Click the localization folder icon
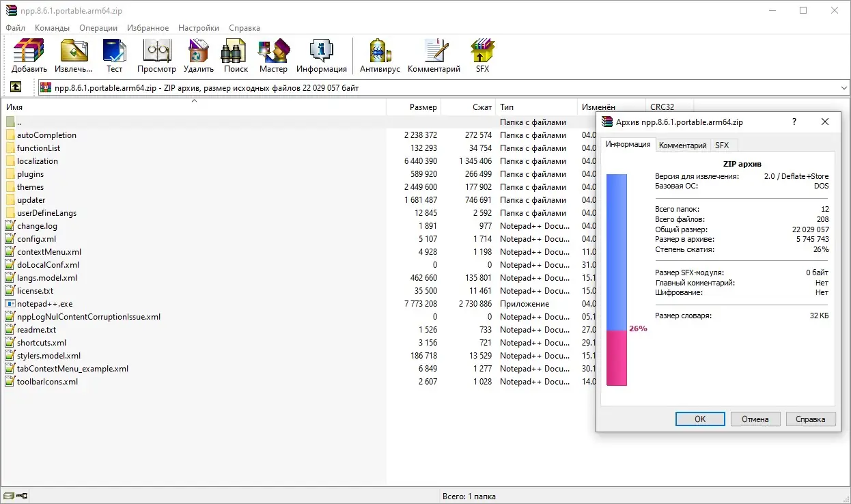851x504 pixels. (x=10, y=161)
